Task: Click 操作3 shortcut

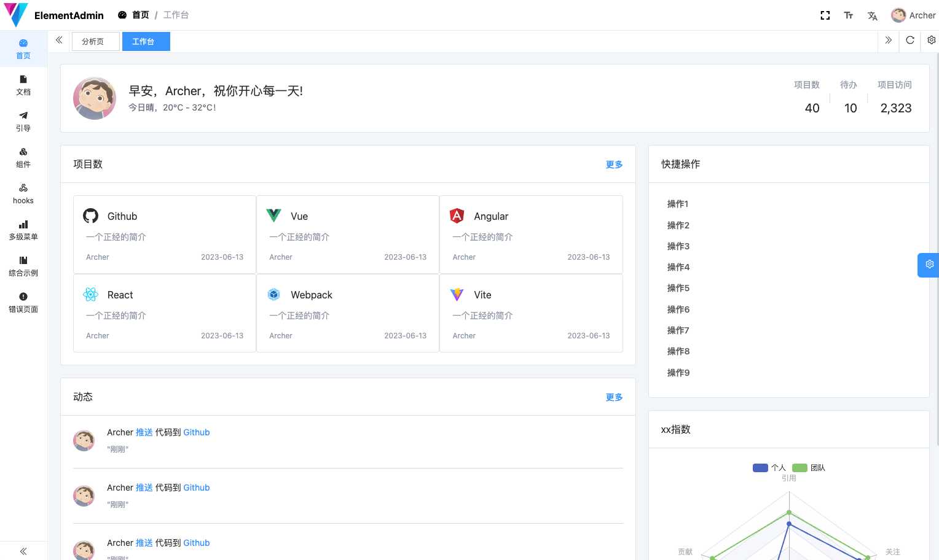Action: pos(678,246)
